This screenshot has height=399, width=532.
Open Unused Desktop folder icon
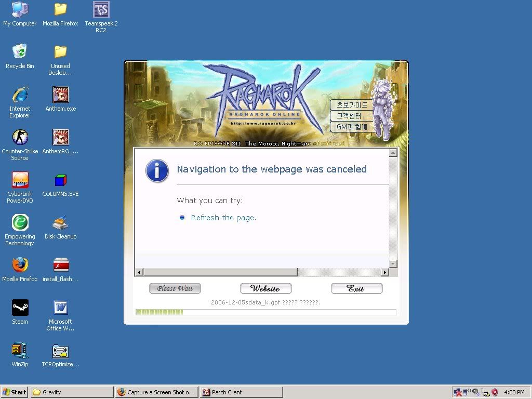[x=60, y=60]
